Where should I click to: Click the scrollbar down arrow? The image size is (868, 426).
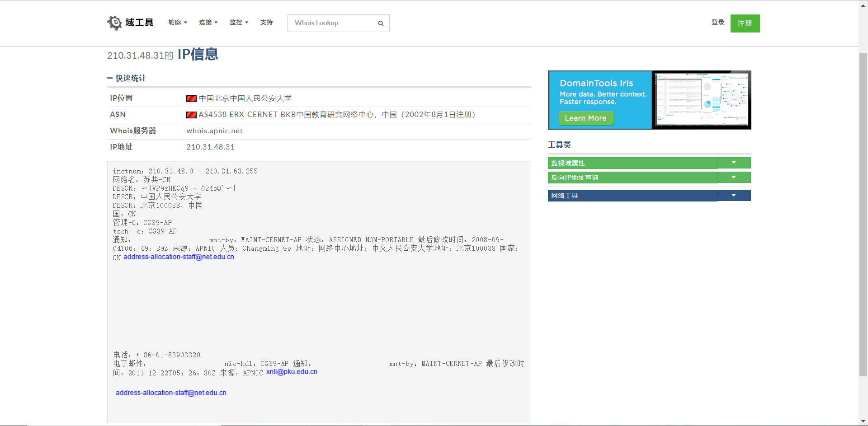click(863, 421)
